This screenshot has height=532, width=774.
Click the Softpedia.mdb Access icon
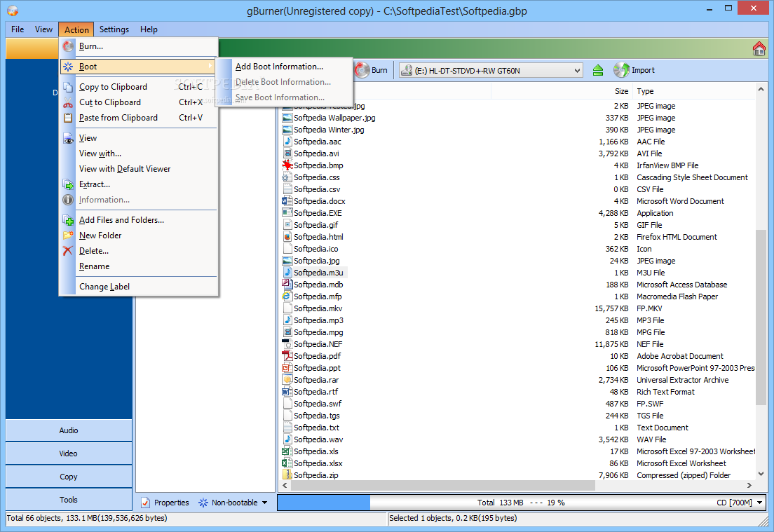click(x=287, y=285)
